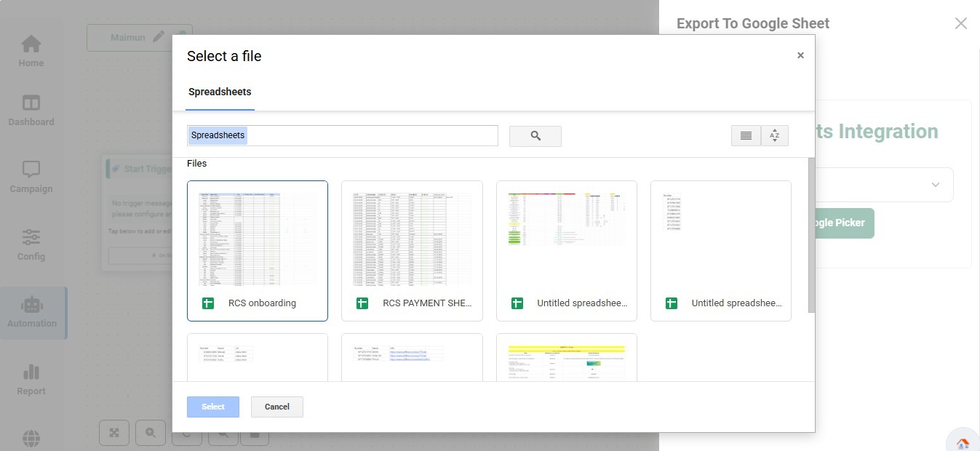The width and height of the screenshot is (980, 451).
Task: Click the Spreadsheets search input field
Action: 343,135
